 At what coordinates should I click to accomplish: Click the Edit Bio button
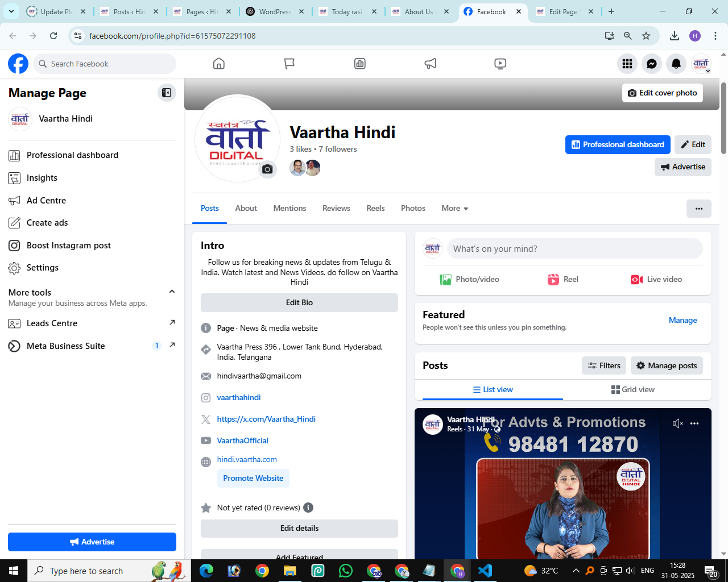(299, 302)
